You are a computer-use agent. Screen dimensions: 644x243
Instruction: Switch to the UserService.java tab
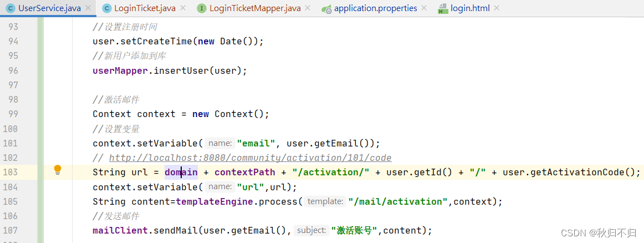pyautogui.click(x=49, y=8)
